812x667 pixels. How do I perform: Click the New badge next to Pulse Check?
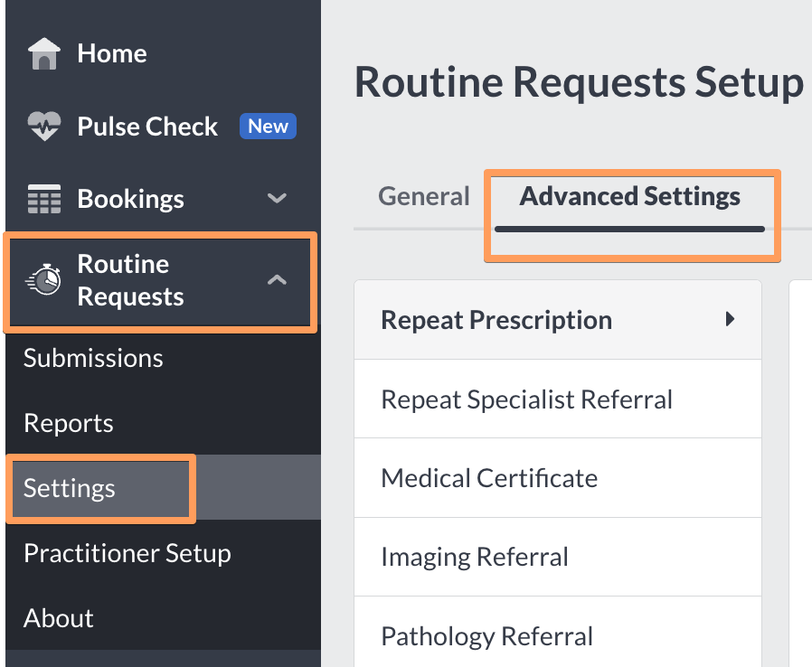point(268,126)
